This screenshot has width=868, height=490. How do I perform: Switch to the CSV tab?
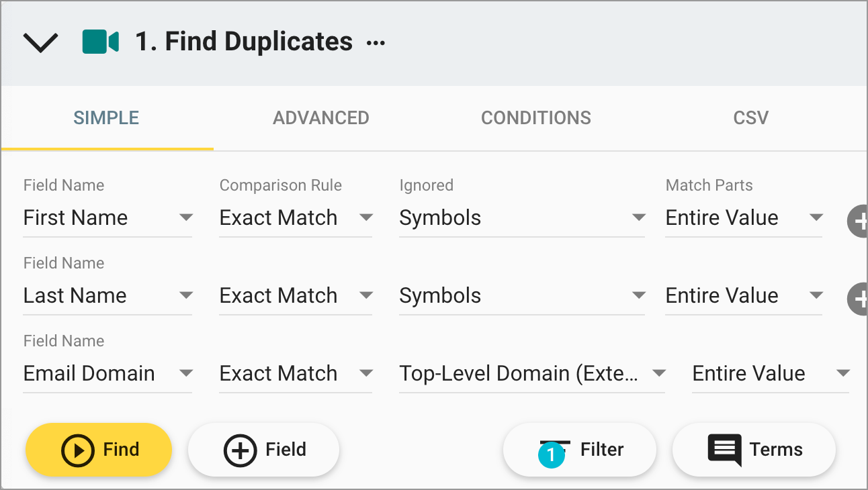[x=750, y=117]
